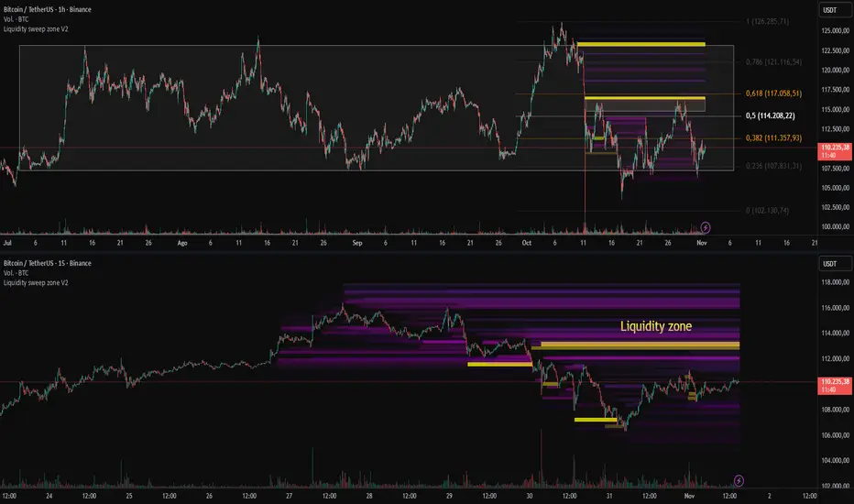Click the 104.000,00 price axis label
This screenshot has height=504, width=854.
[x=836, y=460]
